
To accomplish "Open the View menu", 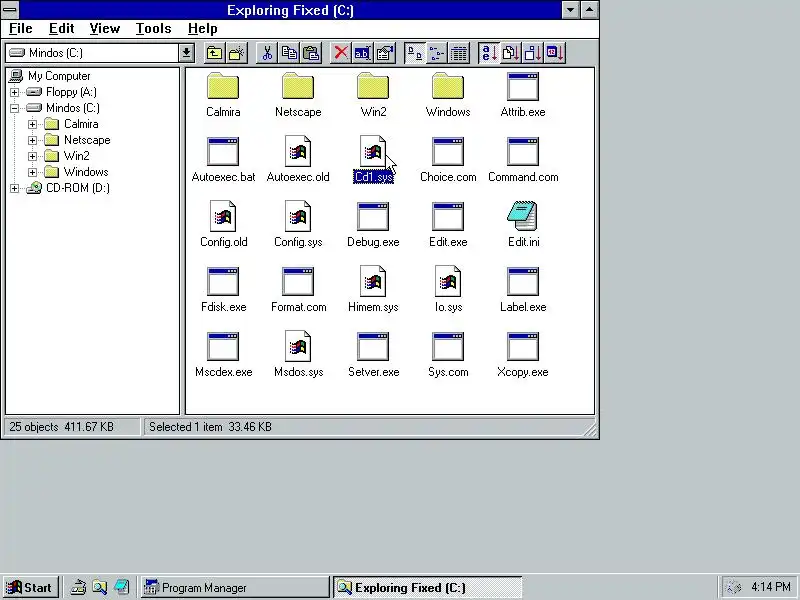I will [x=105, y=29].
